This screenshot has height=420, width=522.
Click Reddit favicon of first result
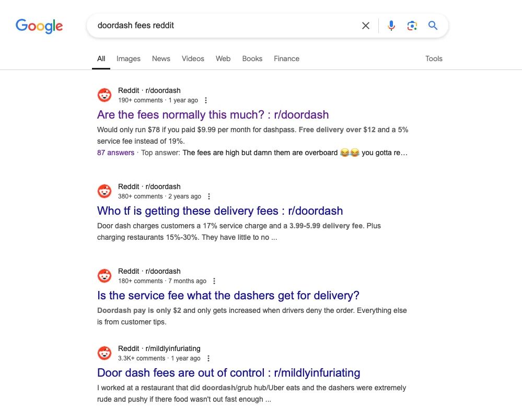(105, 95)
